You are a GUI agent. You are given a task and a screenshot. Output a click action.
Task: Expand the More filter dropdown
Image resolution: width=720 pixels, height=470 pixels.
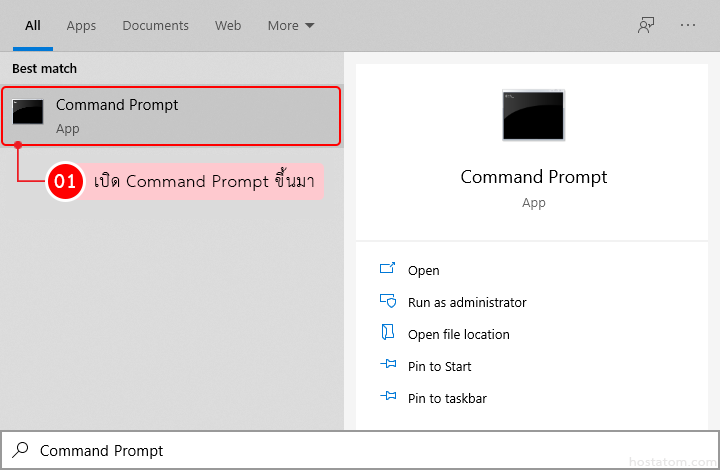pos(291,25)
